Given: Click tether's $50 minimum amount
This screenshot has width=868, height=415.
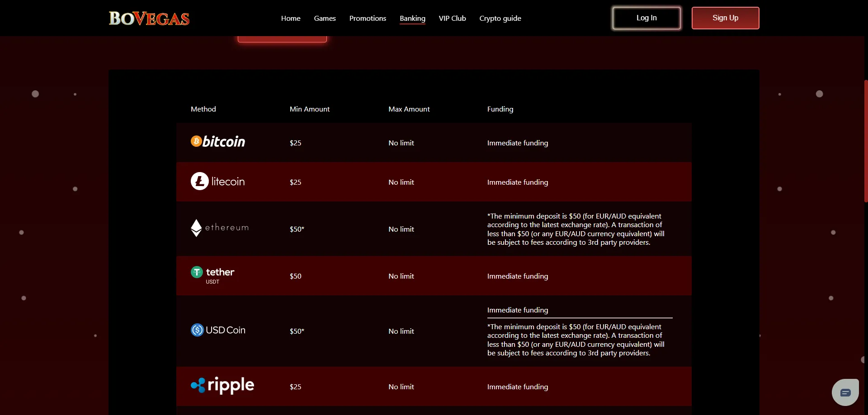Looking at the screenshot, I should point(296,276).
